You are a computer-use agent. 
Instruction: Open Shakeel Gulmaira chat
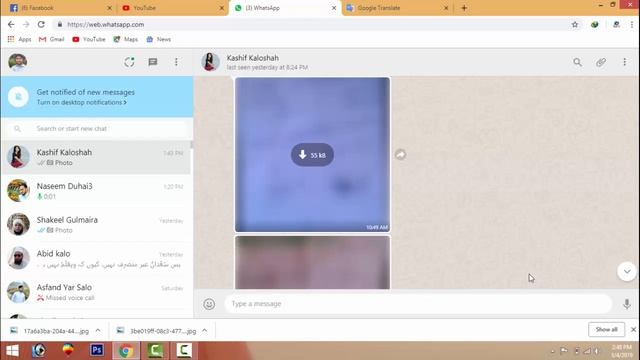[x=96, y=224]
